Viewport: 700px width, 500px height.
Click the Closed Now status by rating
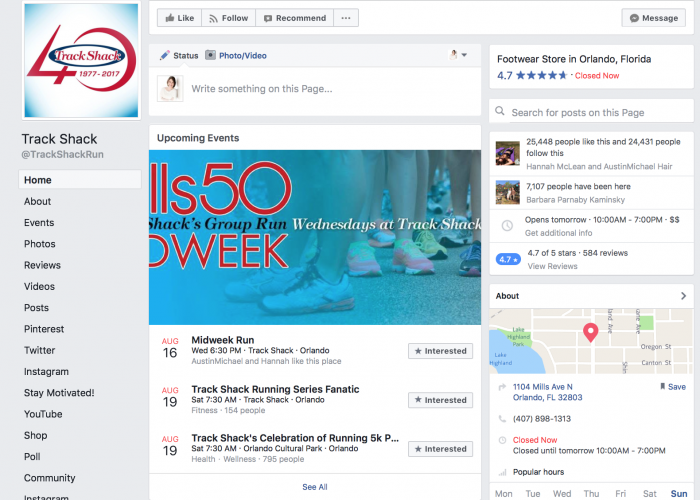(597, 76)
